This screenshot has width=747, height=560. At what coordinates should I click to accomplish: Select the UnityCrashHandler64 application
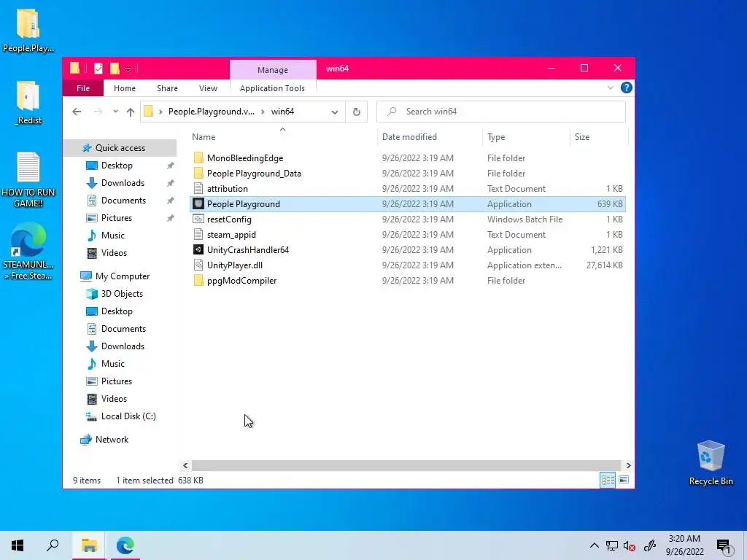(248, 250)
